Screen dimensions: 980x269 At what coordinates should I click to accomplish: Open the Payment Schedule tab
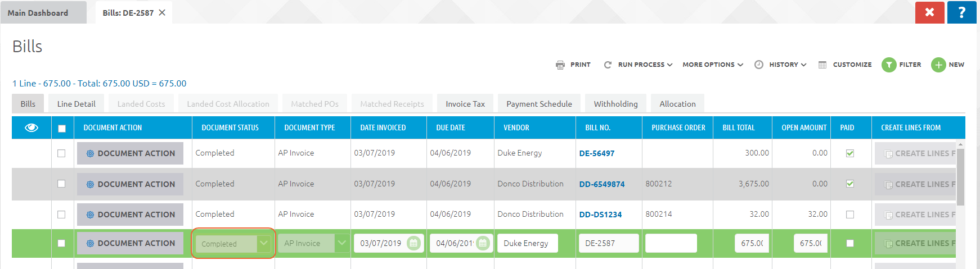pos(539,104)
